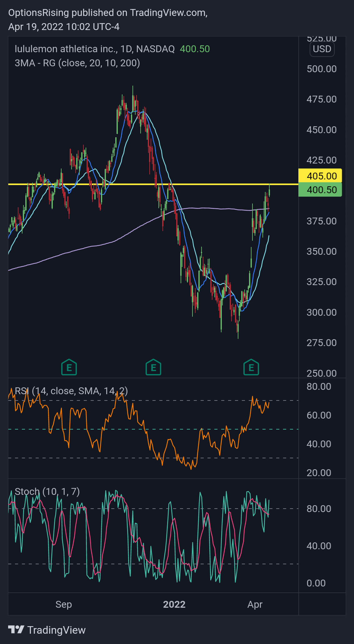Image resolution: width=354 pixels, height=644 pixels.
Task: Click the 350.00 price axis label
Action: tap(322, 251)
